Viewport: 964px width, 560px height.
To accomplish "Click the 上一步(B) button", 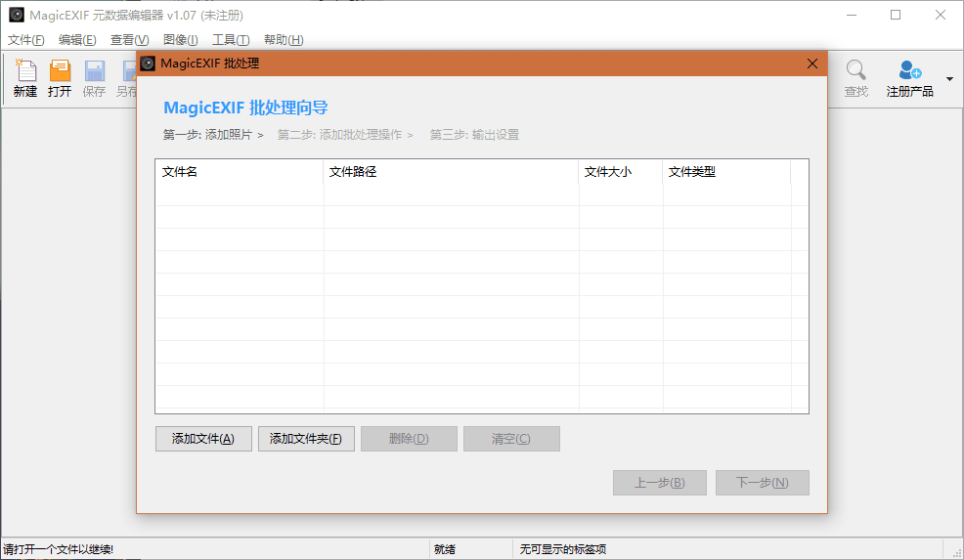I will [660, 483].
